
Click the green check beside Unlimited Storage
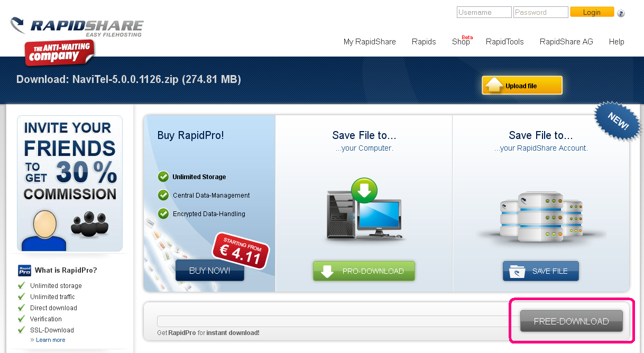(x=163, y=176)
